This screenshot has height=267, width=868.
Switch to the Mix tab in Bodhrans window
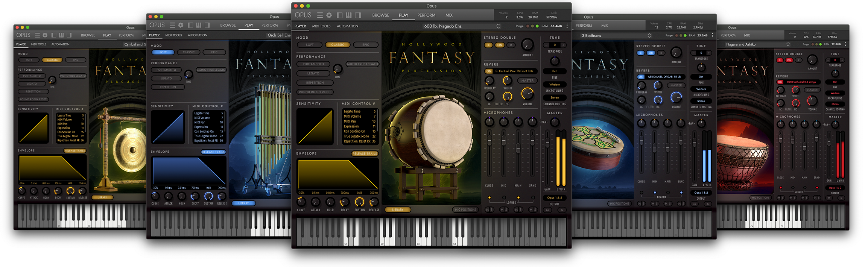604,26
